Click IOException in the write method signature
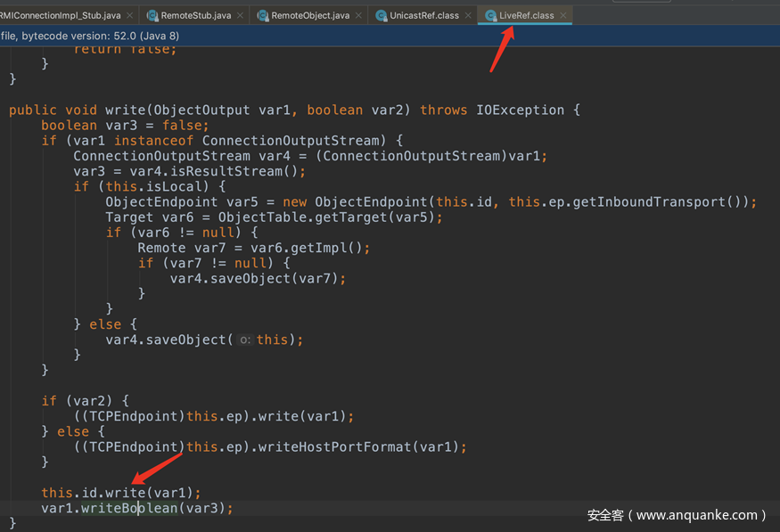Viewport: 780px width, 532px height. [521, 110]
